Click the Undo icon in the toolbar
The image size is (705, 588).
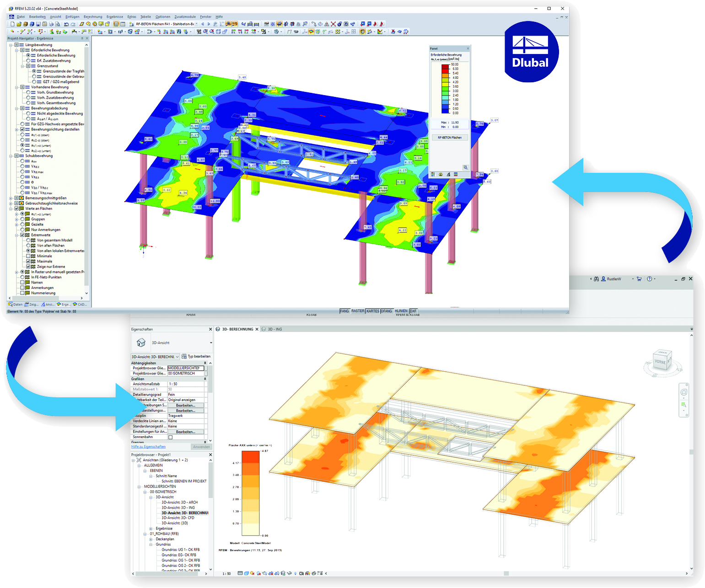[65, 24]
